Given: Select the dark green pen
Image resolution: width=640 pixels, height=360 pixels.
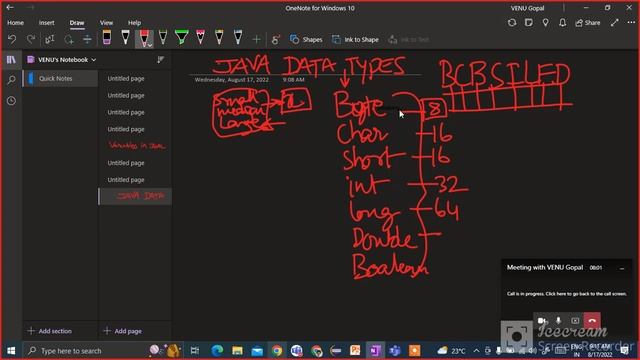Looking at the screenshot, I should (163, 38).
